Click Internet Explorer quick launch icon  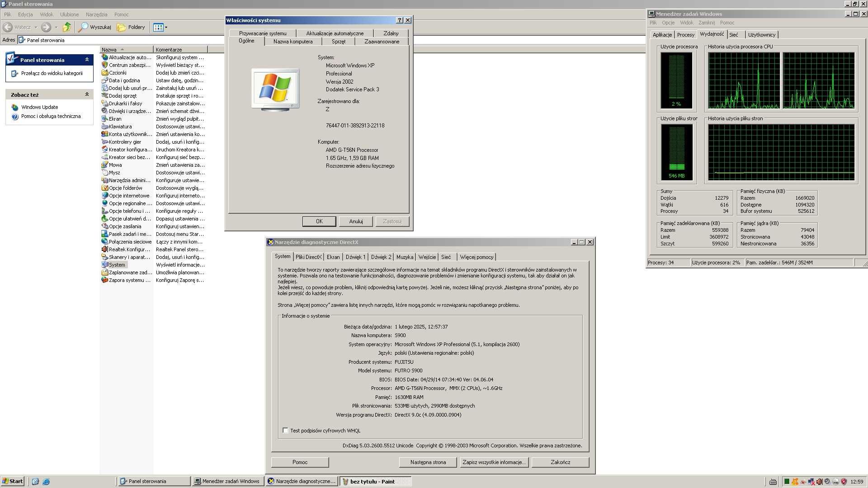pyautogui.click(x=46, y=482)
